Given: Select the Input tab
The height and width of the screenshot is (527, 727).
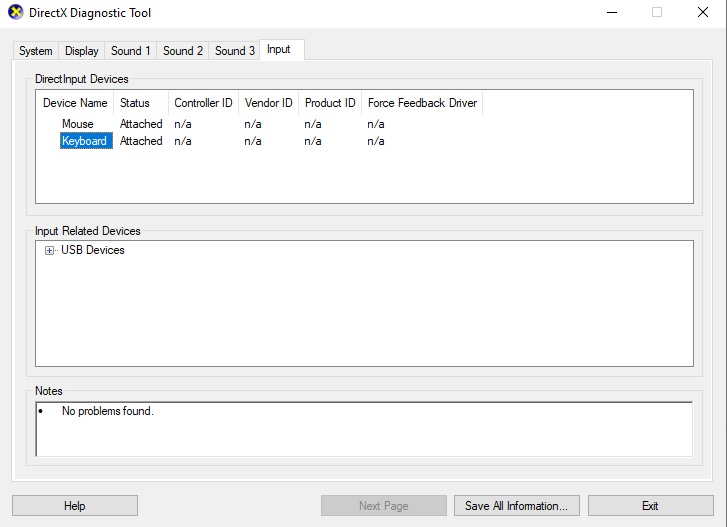Looking at the screenshot, I should [x=282, y=50].
